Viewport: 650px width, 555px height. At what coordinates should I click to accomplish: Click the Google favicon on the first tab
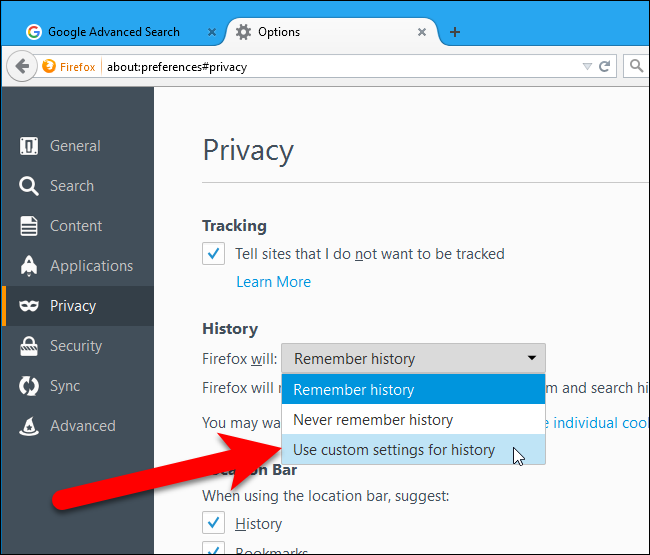coord(34,32)
